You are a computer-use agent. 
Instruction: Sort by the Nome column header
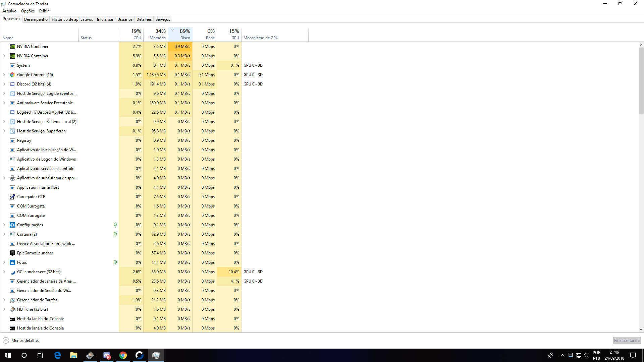(x=39, y=34)
